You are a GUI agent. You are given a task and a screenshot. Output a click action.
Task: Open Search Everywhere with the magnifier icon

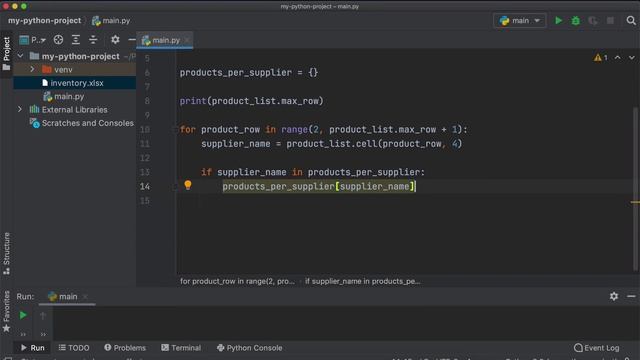[x=631, y=20]
